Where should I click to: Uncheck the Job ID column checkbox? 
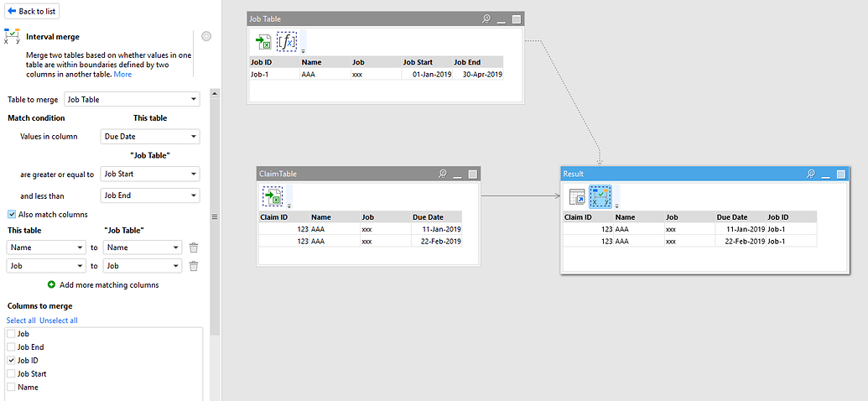(11, 361)
